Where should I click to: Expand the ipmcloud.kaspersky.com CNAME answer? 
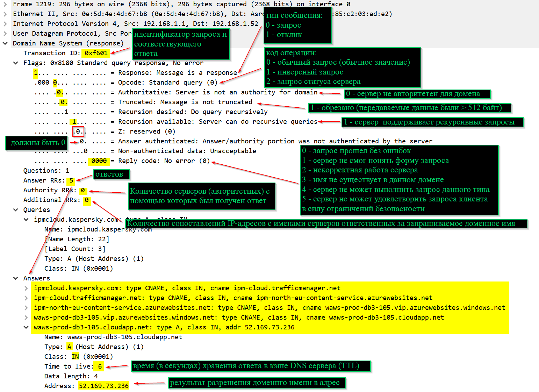click(26, 288)
